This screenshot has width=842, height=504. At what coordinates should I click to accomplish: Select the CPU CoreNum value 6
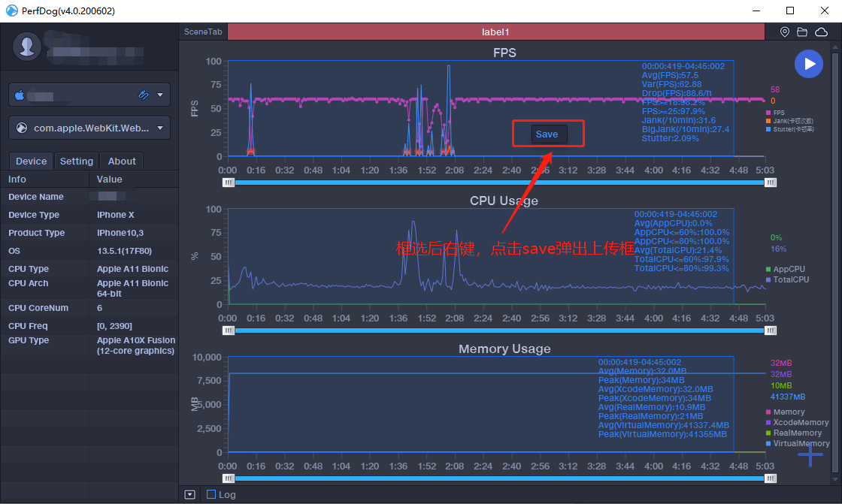(x=99, y=308)
